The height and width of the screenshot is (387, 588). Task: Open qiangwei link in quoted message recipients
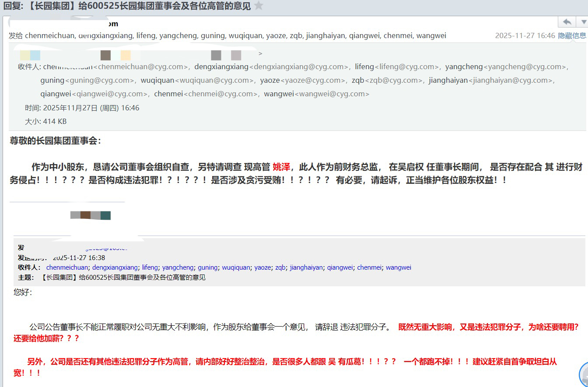click(x=340, y=267)
